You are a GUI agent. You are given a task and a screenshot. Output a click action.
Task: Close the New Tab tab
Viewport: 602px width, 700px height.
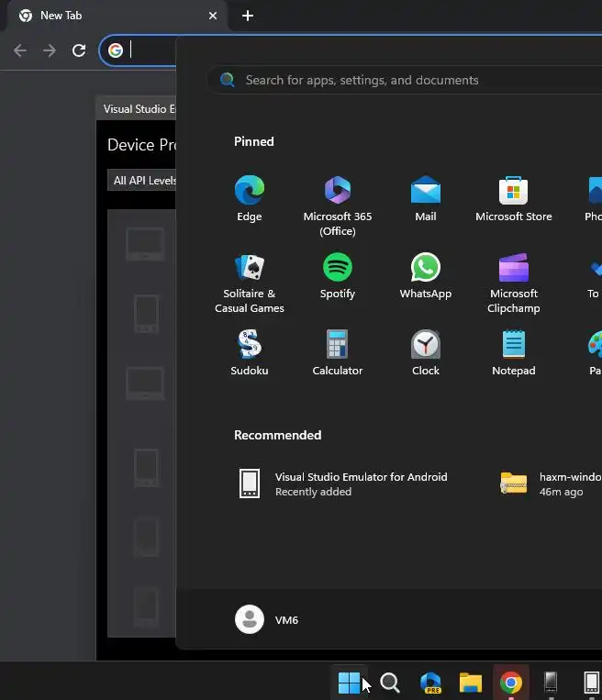213,16
